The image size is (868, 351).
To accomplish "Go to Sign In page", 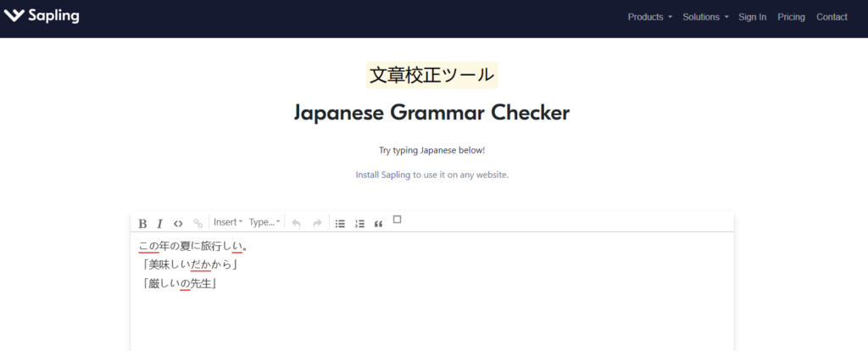I will pyautogui.click(x=753, y=17).
